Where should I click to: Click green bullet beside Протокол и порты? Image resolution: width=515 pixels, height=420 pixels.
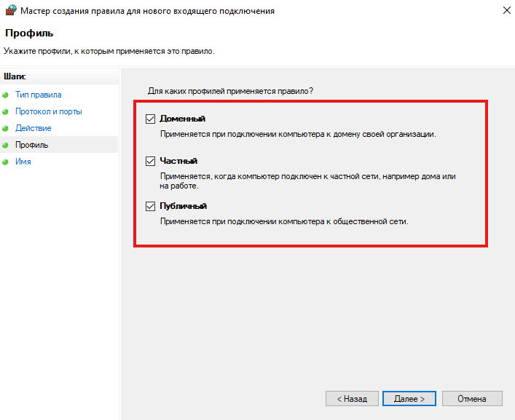coord(6,112)
